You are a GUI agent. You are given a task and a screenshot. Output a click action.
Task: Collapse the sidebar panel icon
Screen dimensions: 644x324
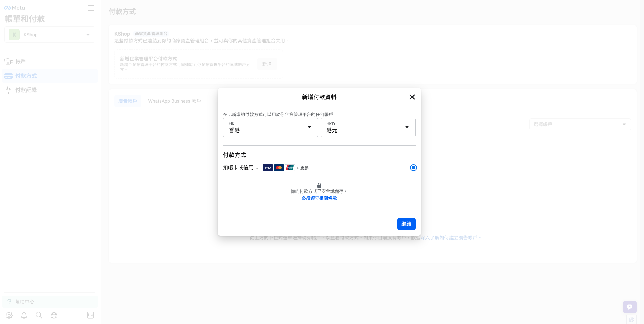tap(90, 315)
